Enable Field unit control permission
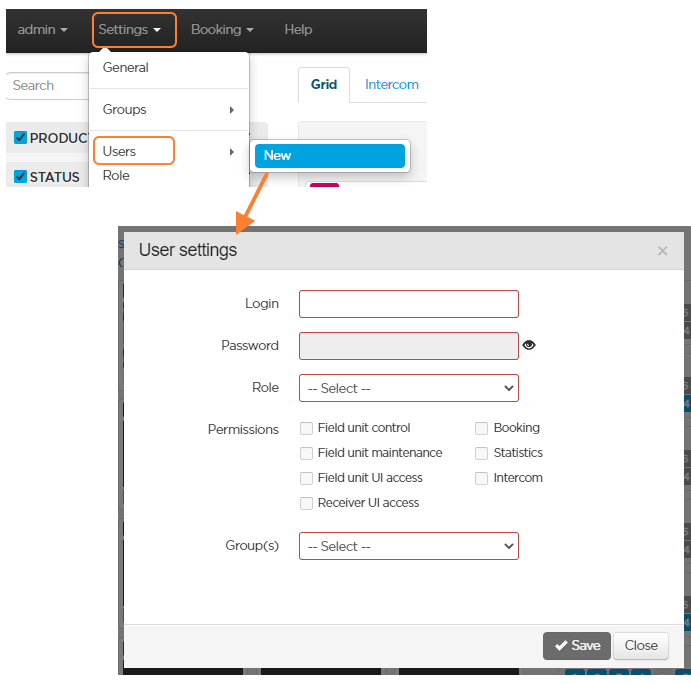Image resolution: width=691 pixels, height=684 pixels. [x=307, y=428]
